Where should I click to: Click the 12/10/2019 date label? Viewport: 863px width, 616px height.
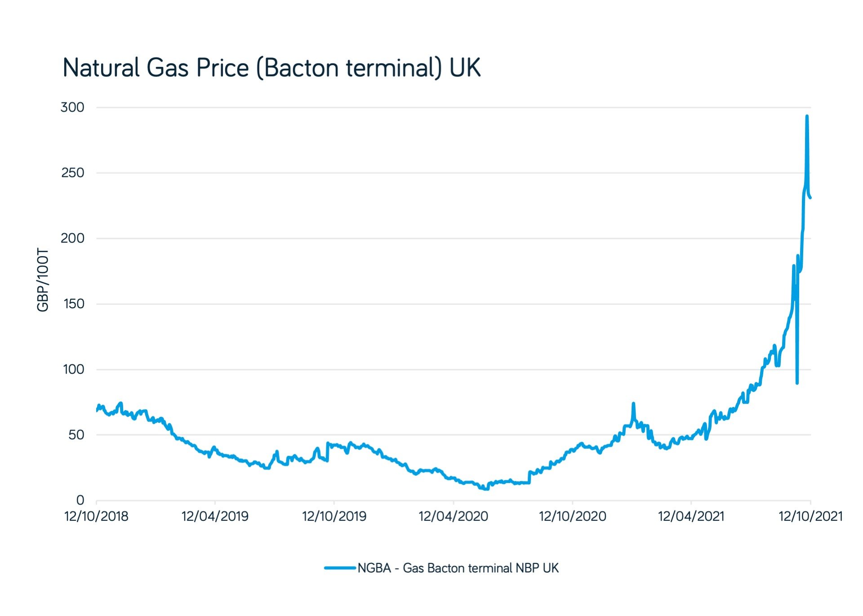point(334,516)
